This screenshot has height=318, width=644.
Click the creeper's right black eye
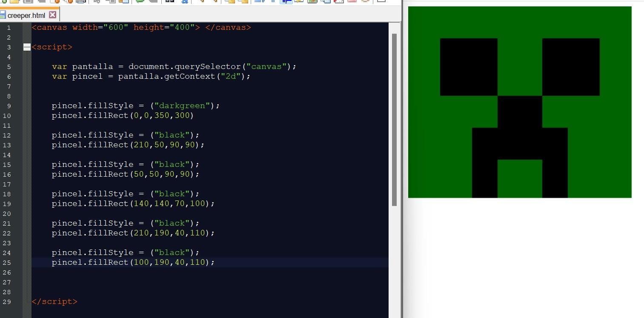(x=571, y=67)
